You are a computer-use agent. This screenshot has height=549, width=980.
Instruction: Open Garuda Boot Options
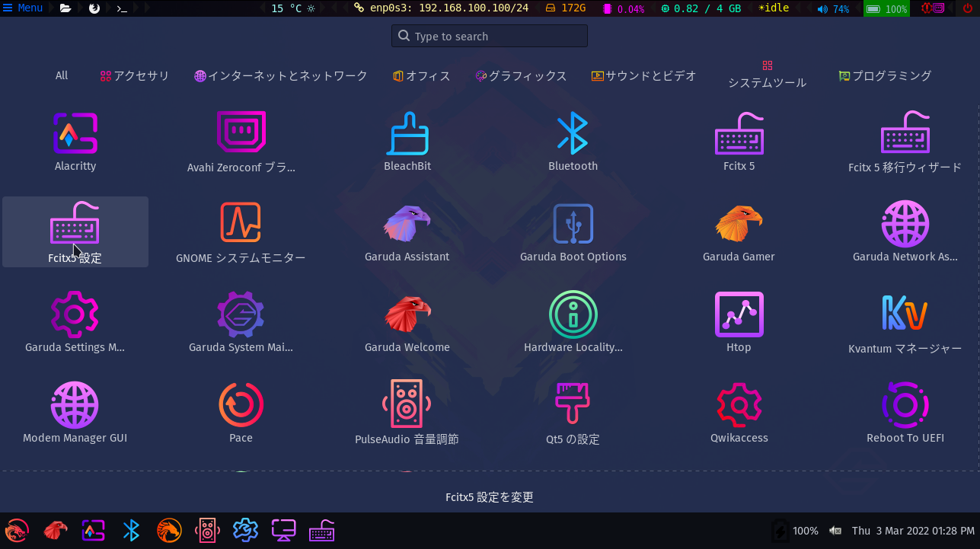pyautogui.click(x=573, y=233)
